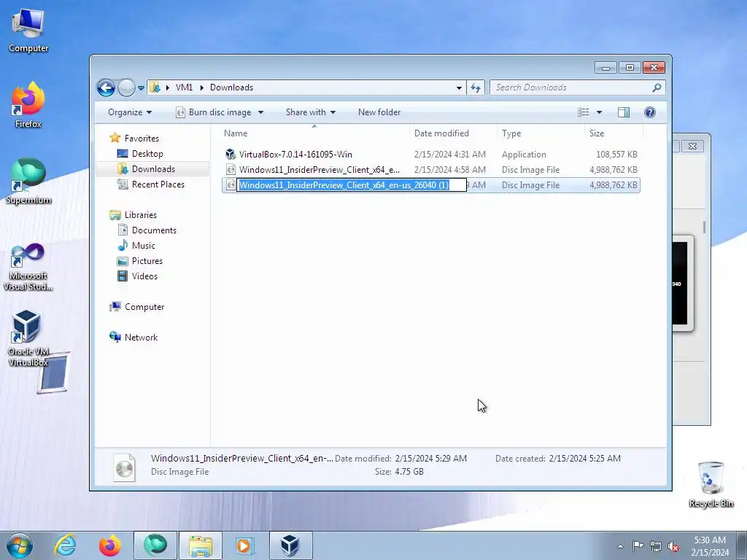Expand the VM1 breadcrumb arrow
Image resolution: width=747 pixels, height=560 pixels.
(x=201, y=87)
